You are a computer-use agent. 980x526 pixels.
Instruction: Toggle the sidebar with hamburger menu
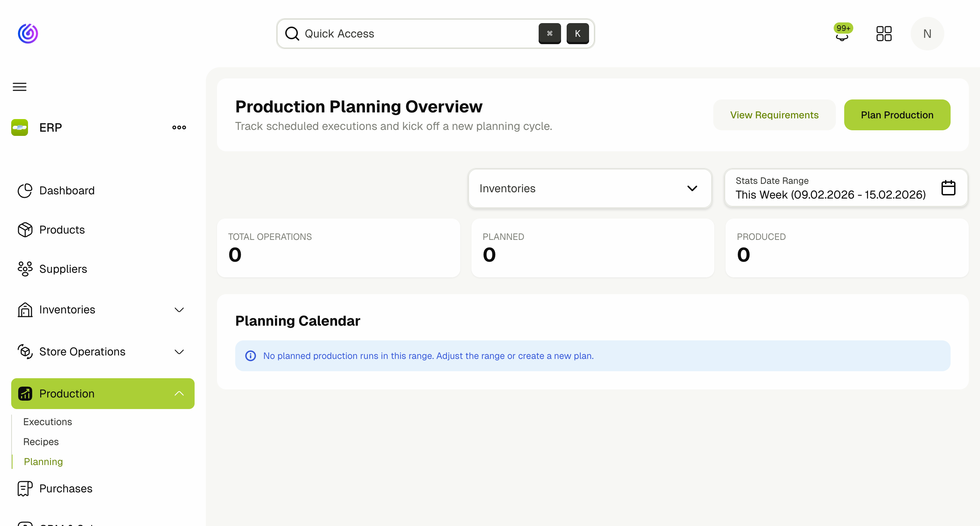tap(19, 87)
